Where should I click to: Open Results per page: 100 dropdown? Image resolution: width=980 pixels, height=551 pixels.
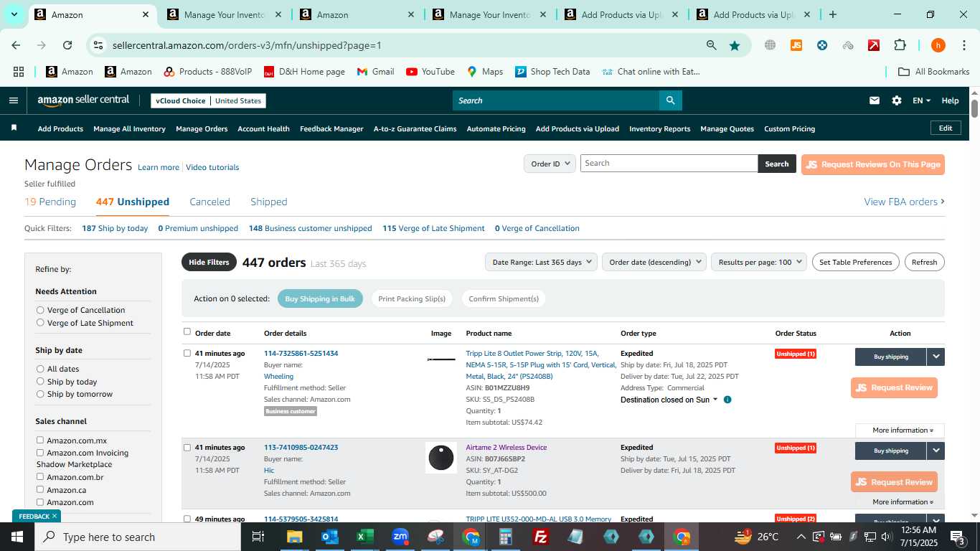coord(759,262)
